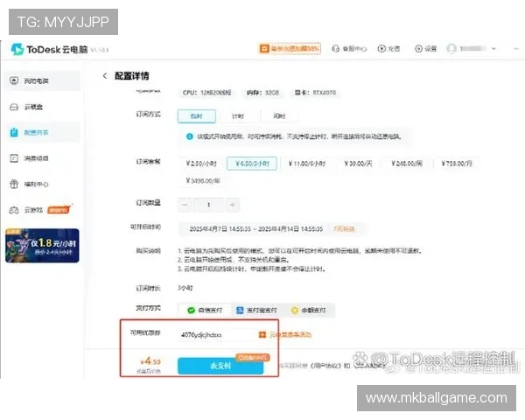The height and width of the screenshot is (420, 525).
Task: Click the orange recharge promo badge in the header
Action: pyautogui.click(x=290, y=49)
